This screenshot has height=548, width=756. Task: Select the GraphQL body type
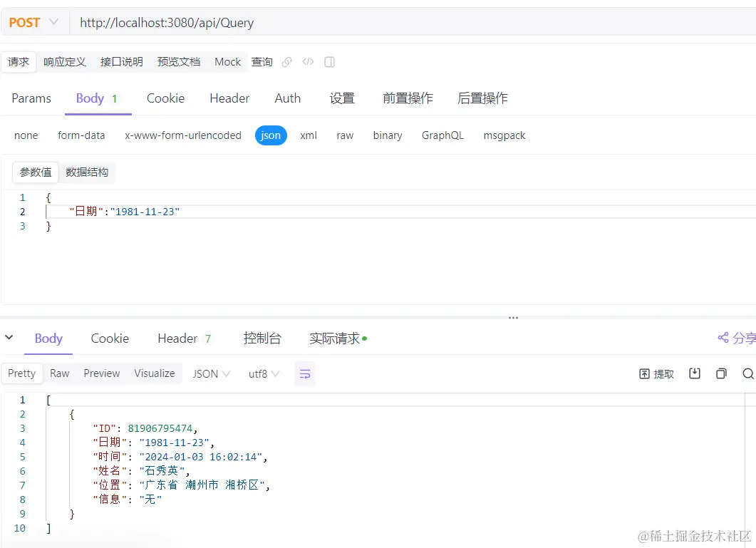(442, 135)
